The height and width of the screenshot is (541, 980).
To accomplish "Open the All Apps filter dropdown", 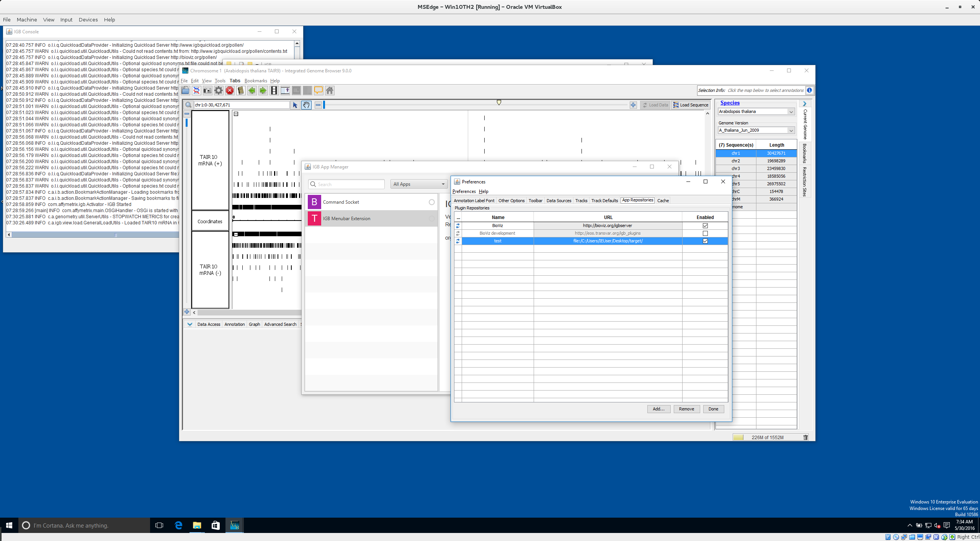I will click(x=419, y=184).
